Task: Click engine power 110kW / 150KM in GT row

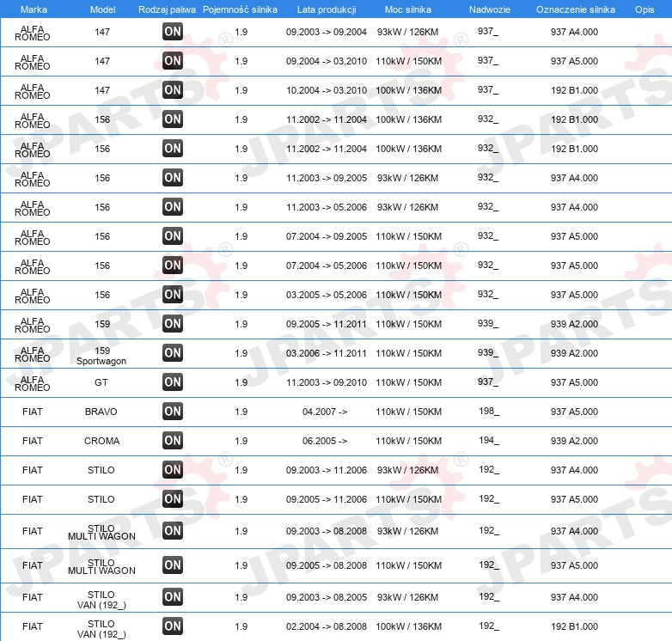Action: pos(409,382)
